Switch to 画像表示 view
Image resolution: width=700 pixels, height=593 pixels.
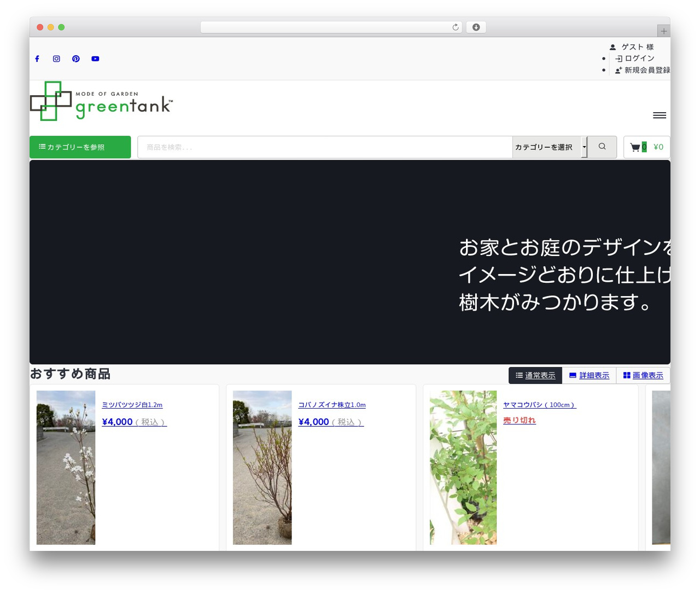point(643,375)
